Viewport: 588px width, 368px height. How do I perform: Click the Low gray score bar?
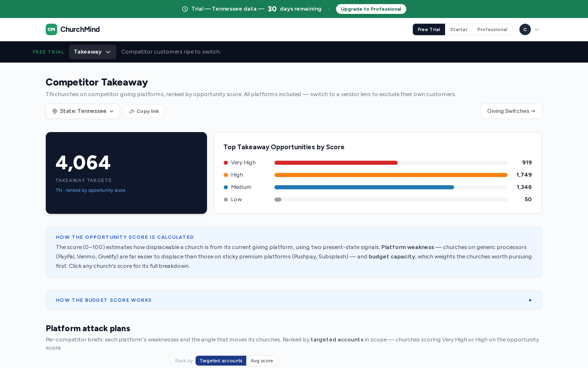[x=278, y=200]
